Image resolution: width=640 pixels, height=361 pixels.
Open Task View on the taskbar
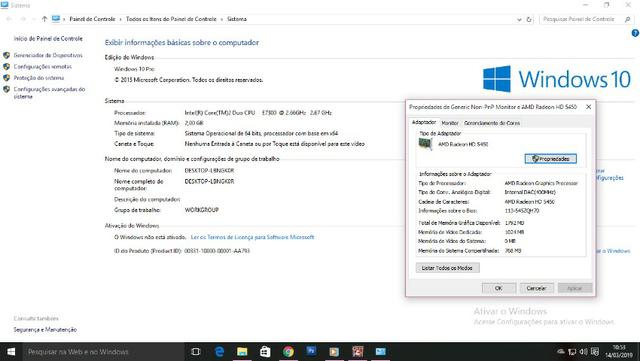pyautogui.click(x=196, y=352)
